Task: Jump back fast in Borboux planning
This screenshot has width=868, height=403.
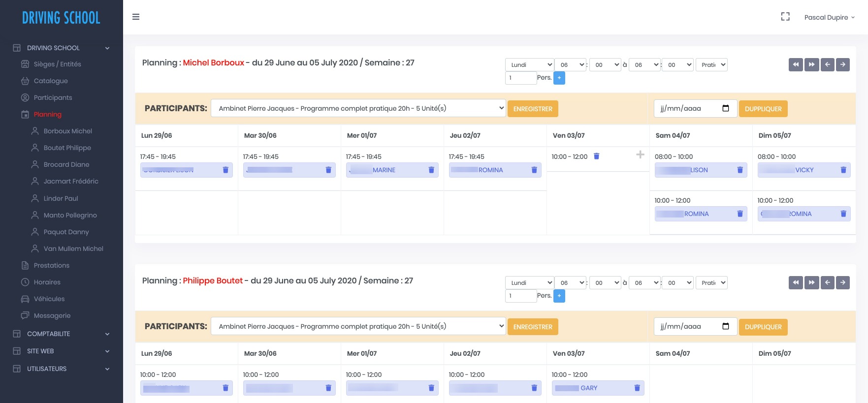Action: coord(796,64)
